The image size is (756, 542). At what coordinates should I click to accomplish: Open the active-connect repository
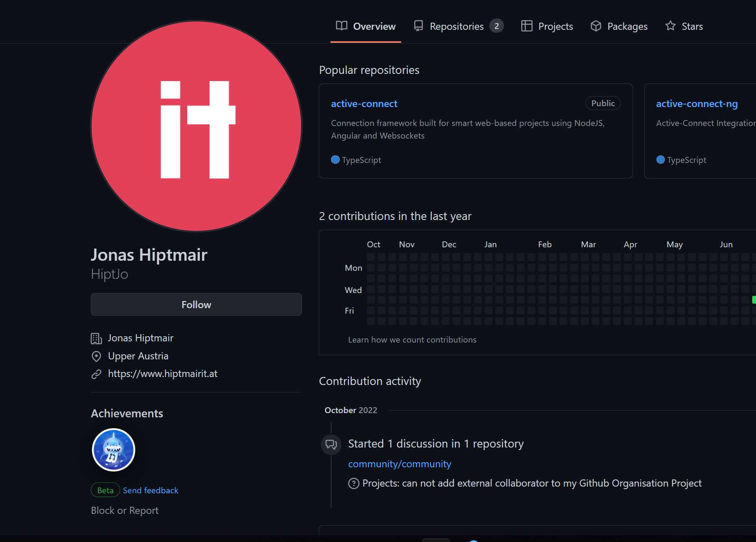[x=364, y=104]
